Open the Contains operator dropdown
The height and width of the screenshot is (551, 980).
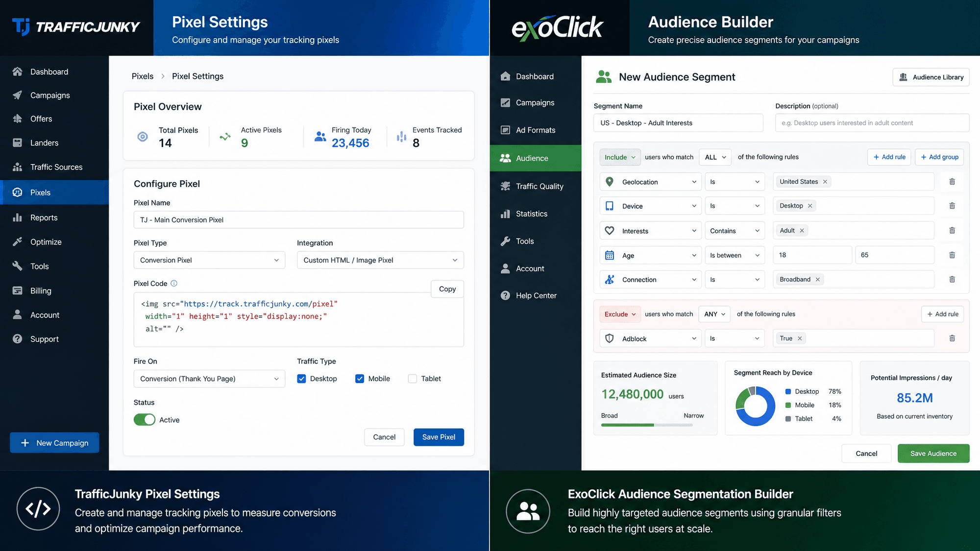point(735,231)
